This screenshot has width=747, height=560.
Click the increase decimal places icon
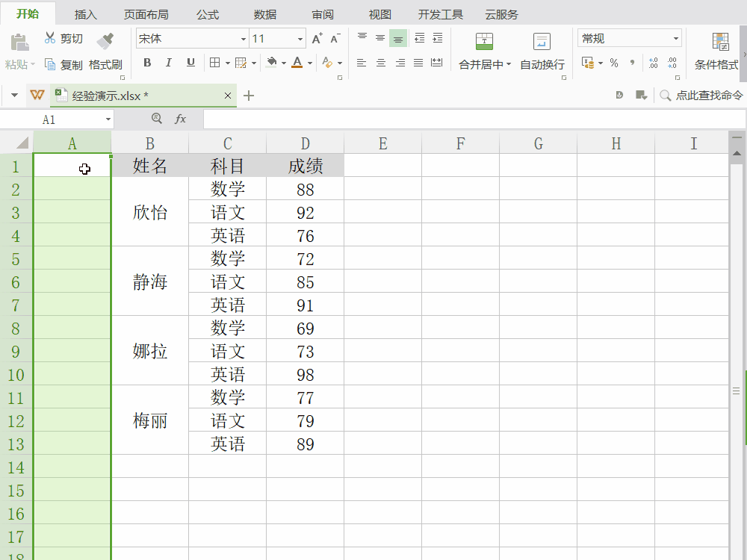coord(654,63)
